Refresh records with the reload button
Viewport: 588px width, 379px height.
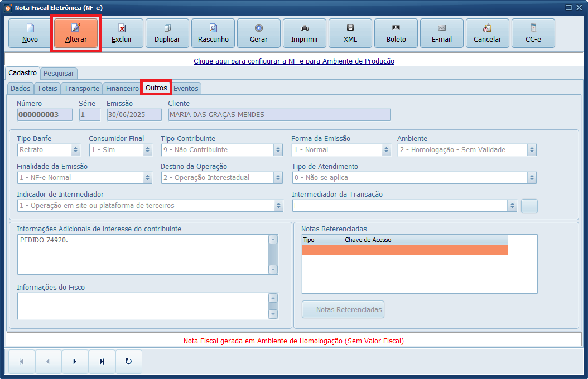[x=128, y=362]
